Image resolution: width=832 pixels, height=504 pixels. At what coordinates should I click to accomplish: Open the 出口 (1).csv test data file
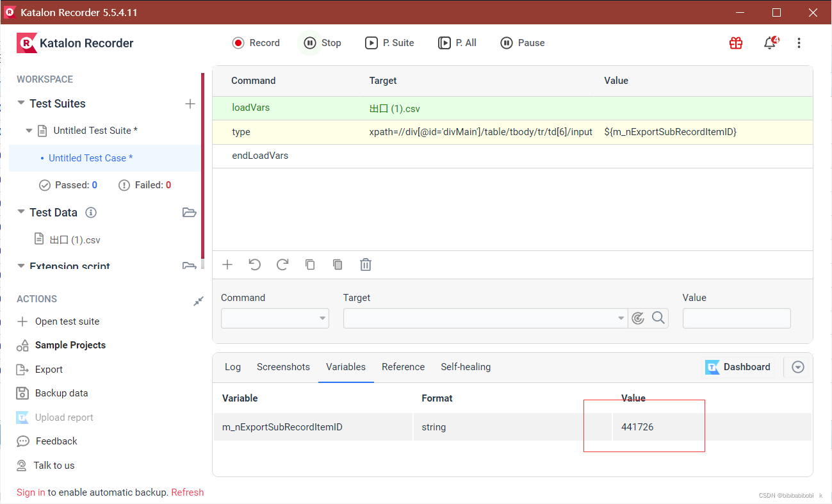coord(75,240)
